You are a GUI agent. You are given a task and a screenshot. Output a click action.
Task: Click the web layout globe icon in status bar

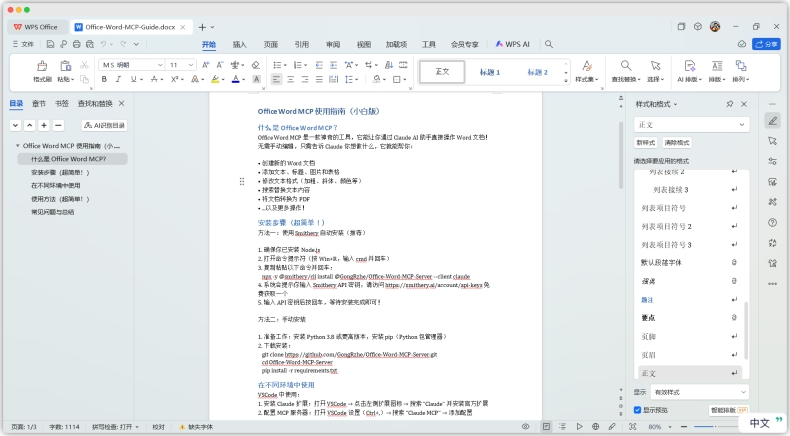coord(596,426)
